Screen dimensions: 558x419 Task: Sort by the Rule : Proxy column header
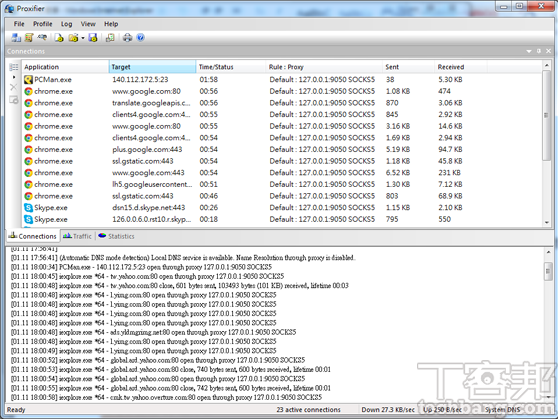[324, 67]
